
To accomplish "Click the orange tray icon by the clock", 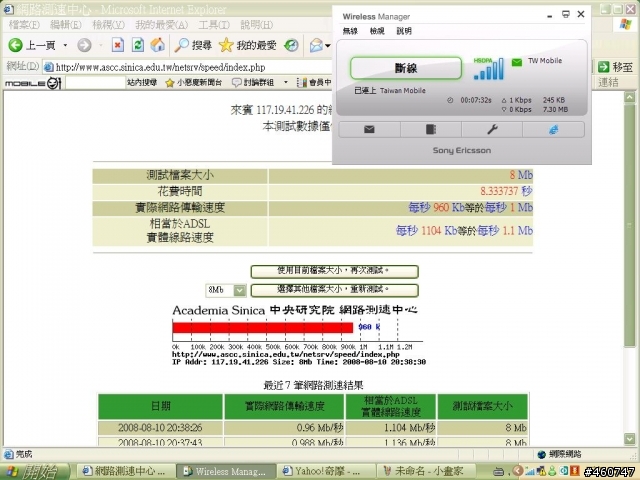I will click(574, 471).
